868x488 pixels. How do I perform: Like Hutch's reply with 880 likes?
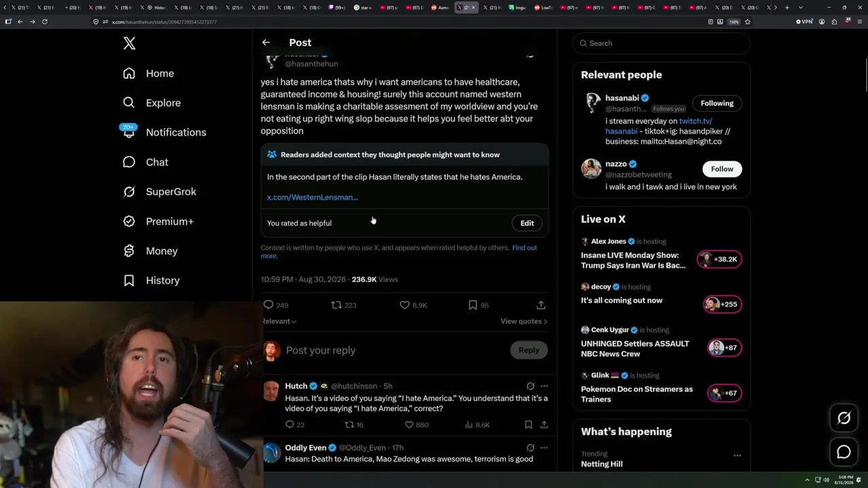(416, 425)
